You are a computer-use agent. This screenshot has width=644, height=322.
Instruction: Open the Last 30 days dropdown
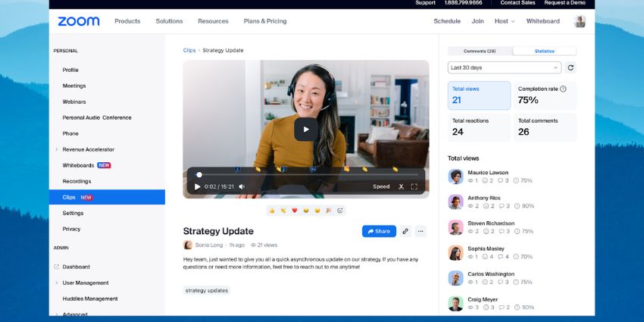coord(504,67)
